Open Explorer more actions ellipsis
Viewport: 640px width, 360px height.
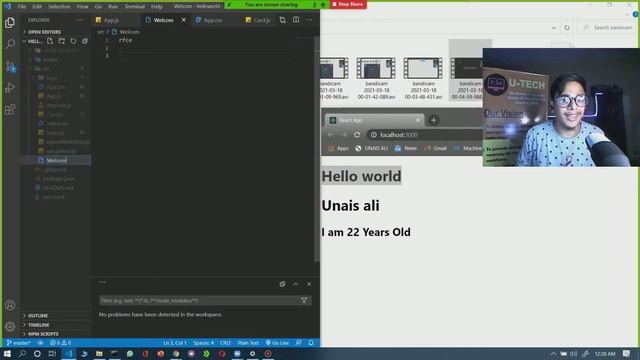(x=80, y=20)
